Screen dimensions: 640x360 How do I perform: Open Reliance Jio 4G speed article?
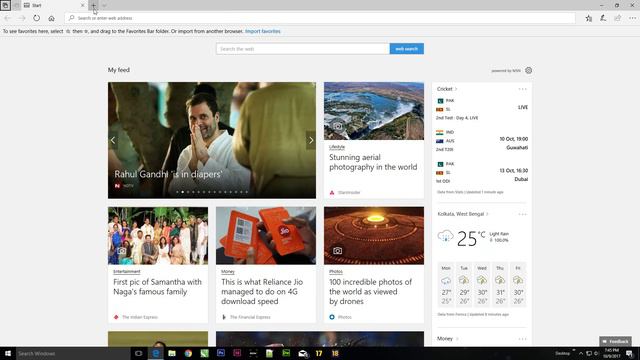point(262,291)
